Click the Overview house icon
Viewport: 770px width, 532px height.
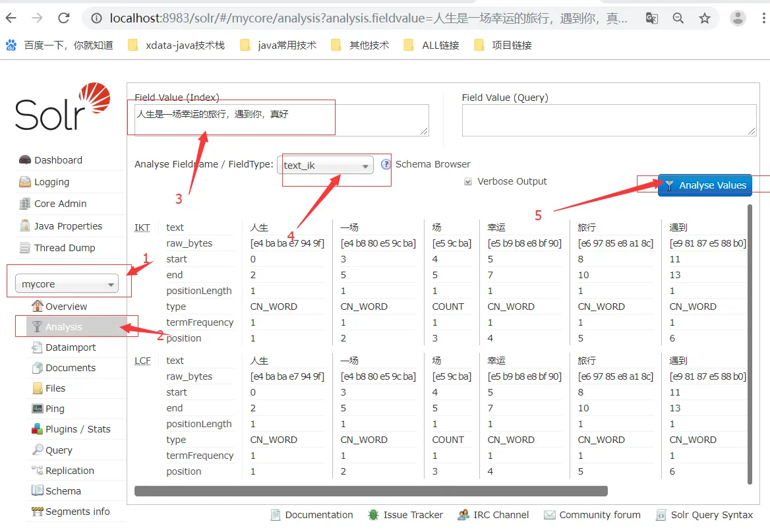[38, 306]
